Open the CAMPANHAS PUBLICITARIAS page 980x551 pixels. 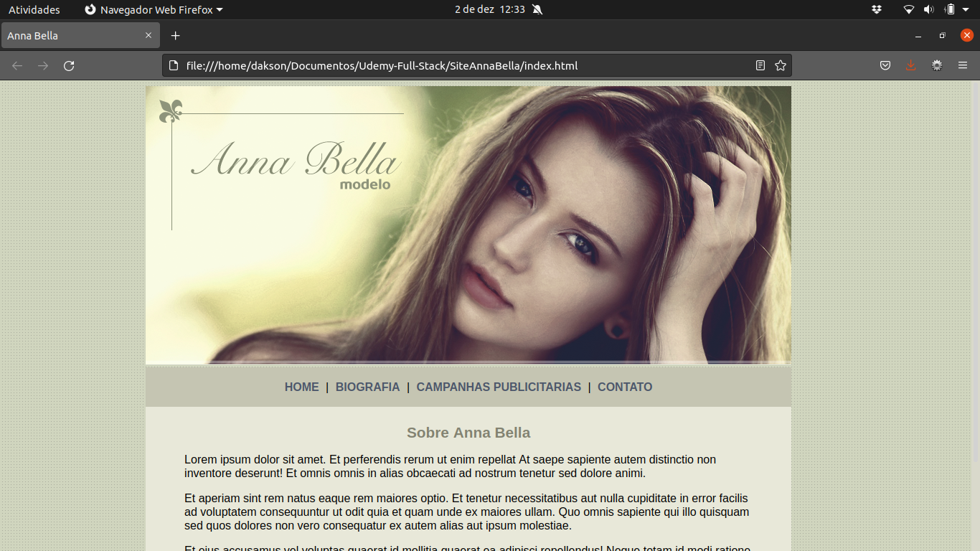click(x=498, y=387)
